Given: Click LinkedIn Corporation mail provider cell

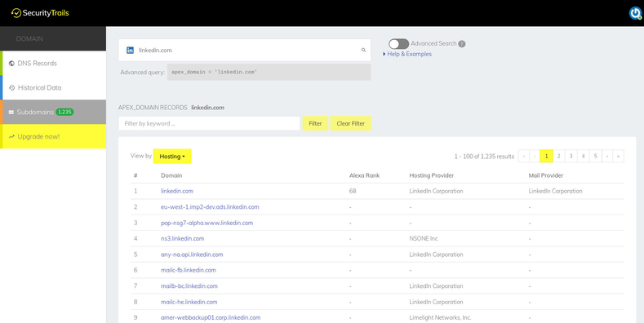Looking at the screenshot, I should tap(555, 191).
